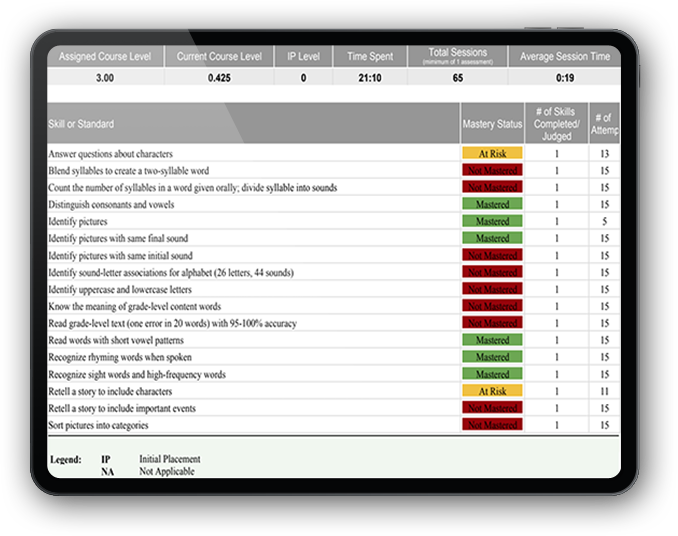The image size is (678, 536).
Task: Select the Time Spent column header
Action: coord(370,57)
